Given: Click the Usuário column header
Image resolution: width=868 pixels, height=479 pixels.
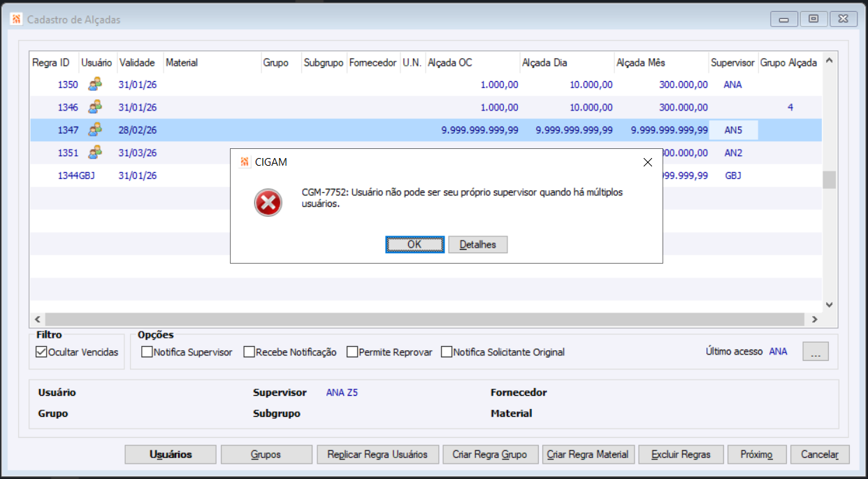Looking at the screenshot, I should pos(97,62).
